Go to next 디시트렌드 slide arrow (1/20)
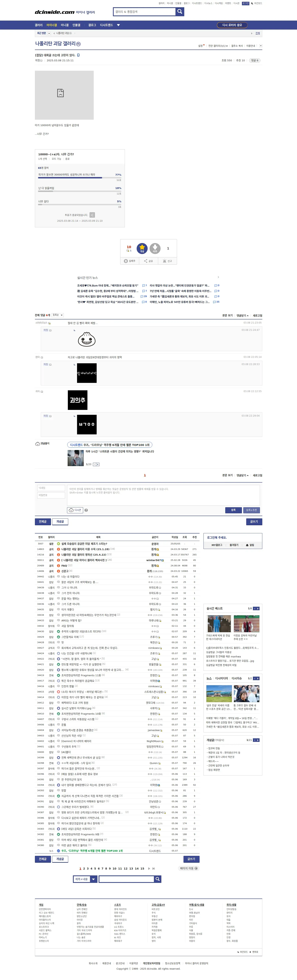 (x=98, y=464)
